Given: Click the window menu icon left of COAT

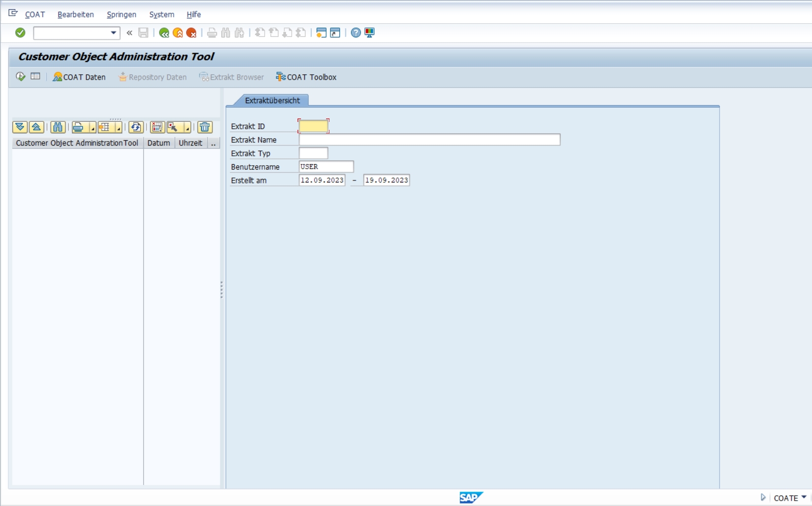Looking at the screenshot, I should tap(13, 13).
